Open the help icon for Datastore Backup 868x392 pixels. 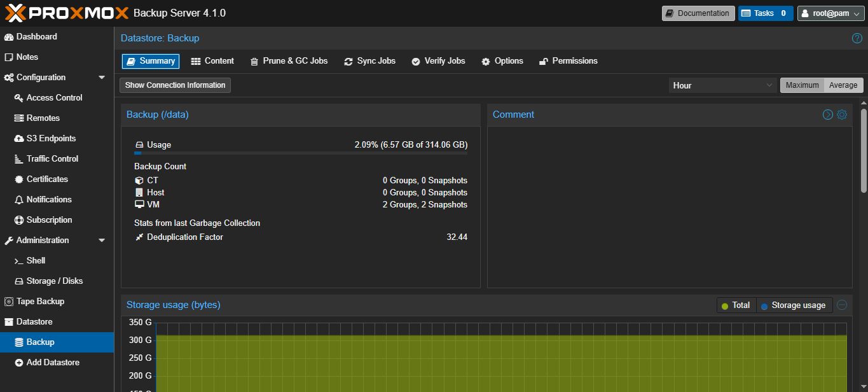tap(857, 38)
